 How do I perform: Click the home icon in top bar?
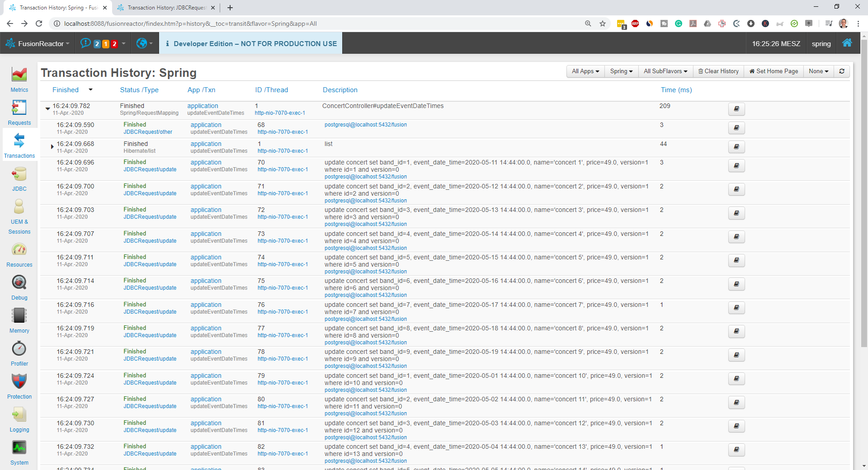coord(847,43)
